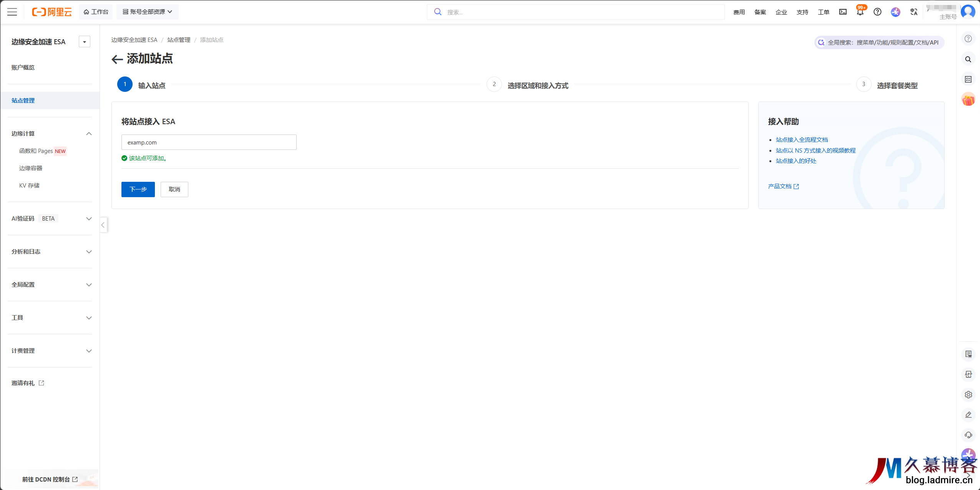Click the back arrow beside 添加站点
Screen dimensions: 980x490
(x=117, y=59)
